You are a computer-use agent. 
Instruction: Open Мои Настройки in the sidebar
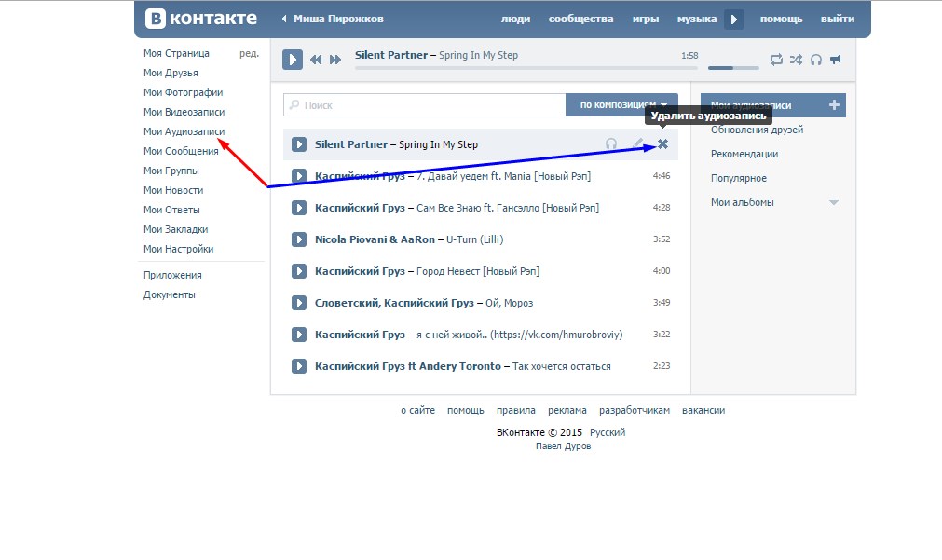point(178,250)
